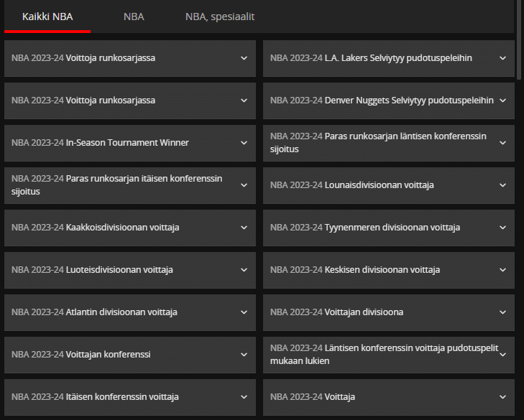Expand Keskisen divisioonan voittaja chevron
The height and width of the screenshot is (420, 524).
coord(502,270)
